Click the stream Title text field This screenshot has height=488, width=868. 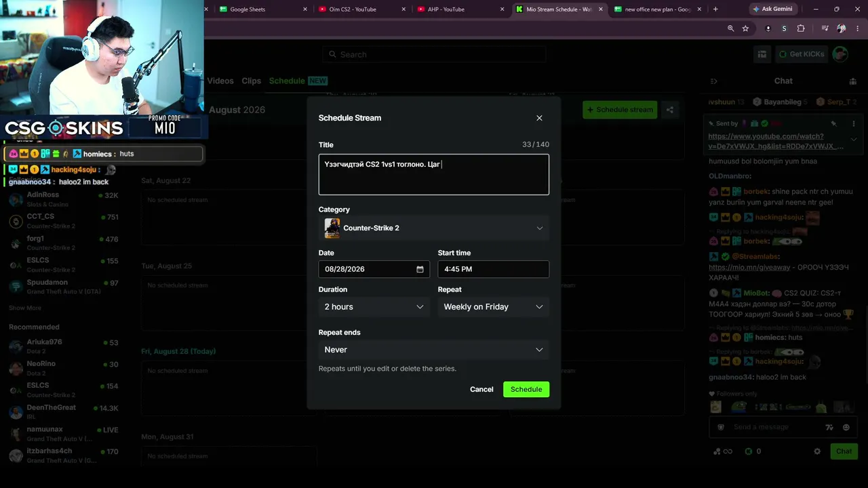[x=434, y=174]
